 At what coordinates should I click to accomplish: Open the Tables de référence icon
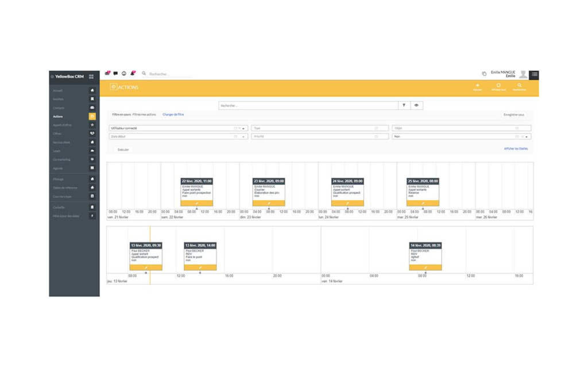(92, 187)
